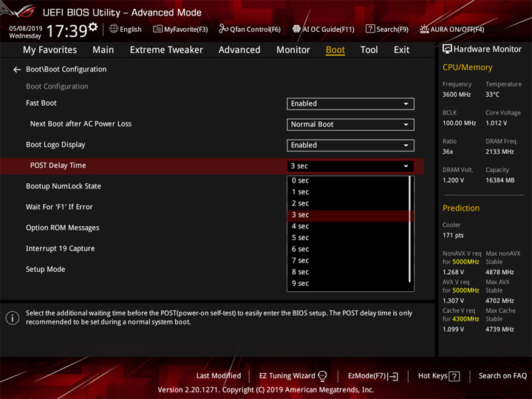This screenshot has width=532, height=399.
Task: Select 6 sec from delay list
Action: click(x=348, y=250)
